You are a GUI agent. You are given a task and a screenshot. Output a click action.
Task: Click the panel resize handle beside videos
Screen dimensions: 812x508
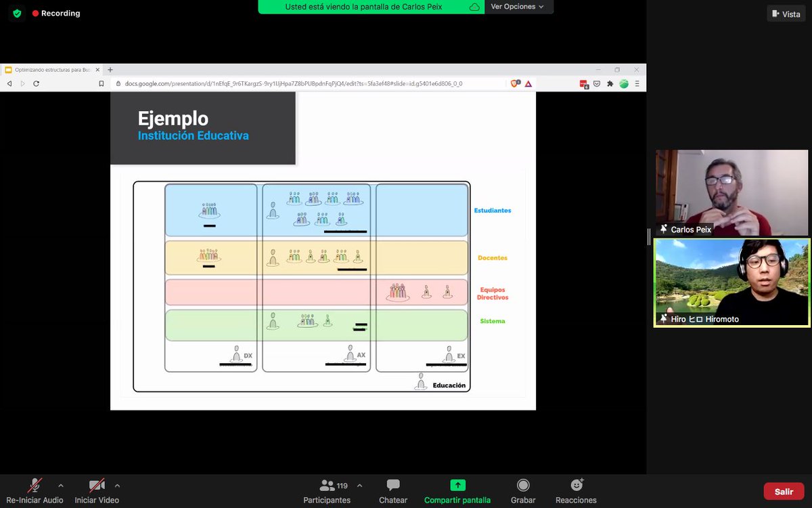[649, 236]
